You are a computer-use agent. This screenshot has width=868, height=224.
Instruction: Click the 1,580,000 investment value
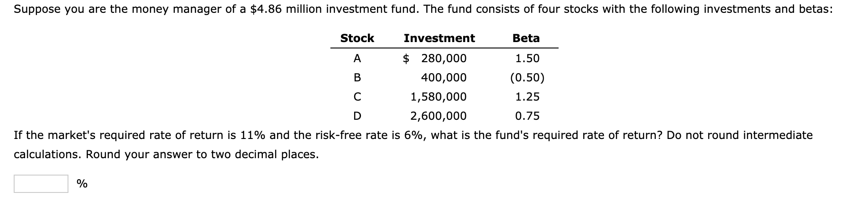[438, 97]
